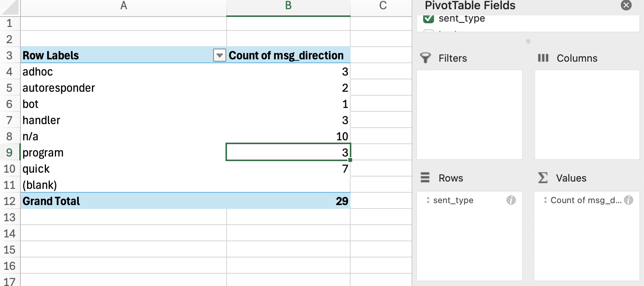The width and height of the screenshot is (644, 286).
Task: Click the panel divider dot handle
Action: (x=528, y=41)
